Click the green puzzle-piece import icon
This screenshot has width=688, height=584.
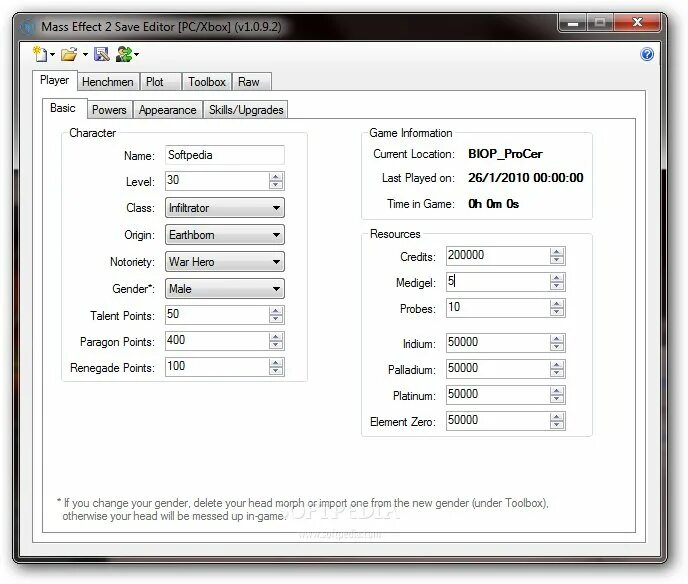pos(124,54)
